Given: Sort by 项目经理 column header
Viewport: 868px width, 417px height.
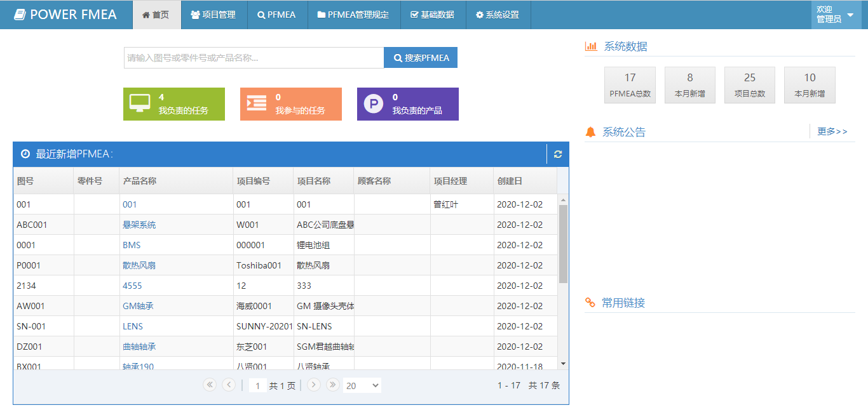Looking at the screenshot, I should pyautogui.click(x=462, y=181).
